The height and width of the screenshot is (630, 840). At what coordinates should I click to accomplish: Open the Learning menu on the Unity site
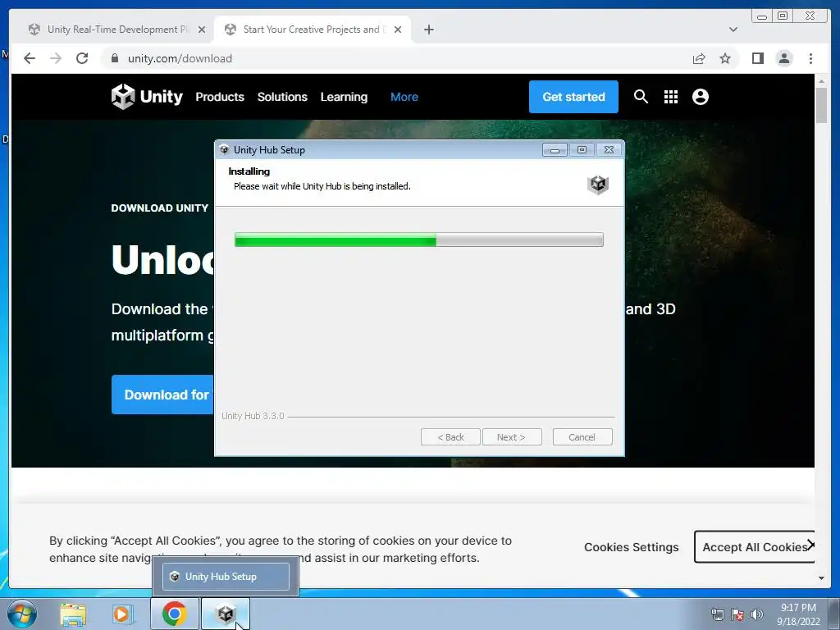coord(344,97)
